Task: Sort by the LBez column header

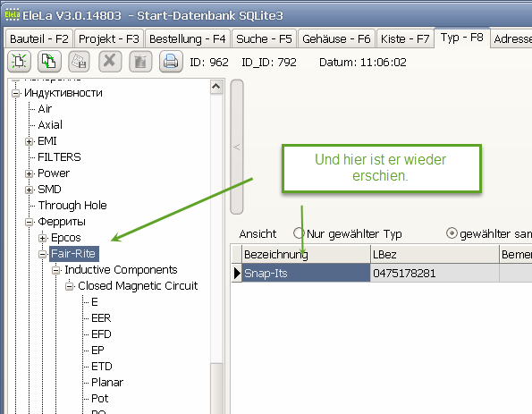Action: [x=435, y=254]
